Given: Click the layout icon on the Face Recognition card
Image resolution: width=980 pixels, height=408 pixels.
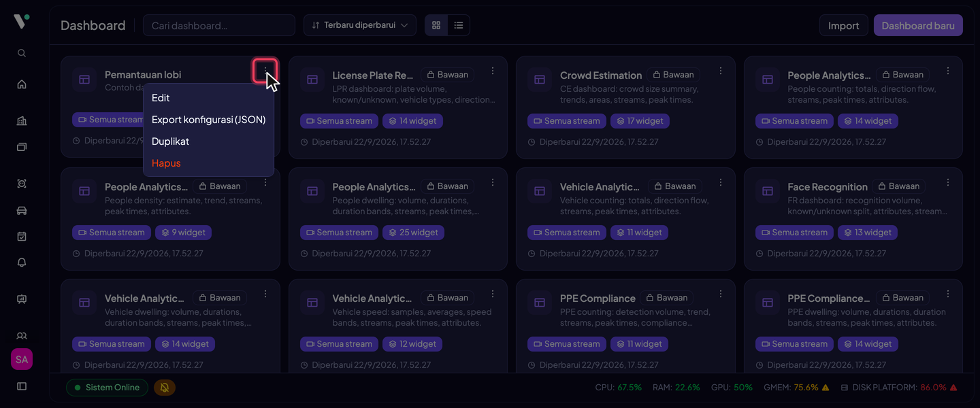Looking at the screenshot, I should click(x=768, y=191).
